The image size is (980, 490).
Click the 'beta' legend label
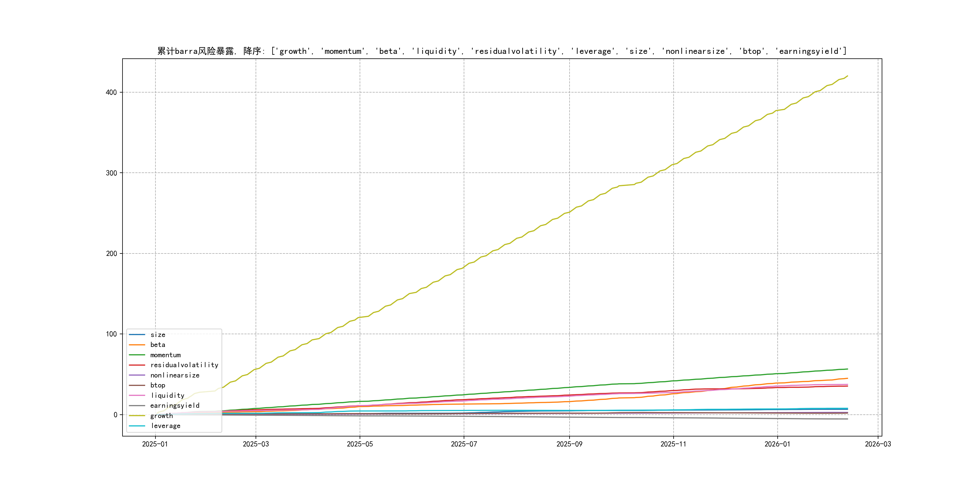[x=158, y=345]
